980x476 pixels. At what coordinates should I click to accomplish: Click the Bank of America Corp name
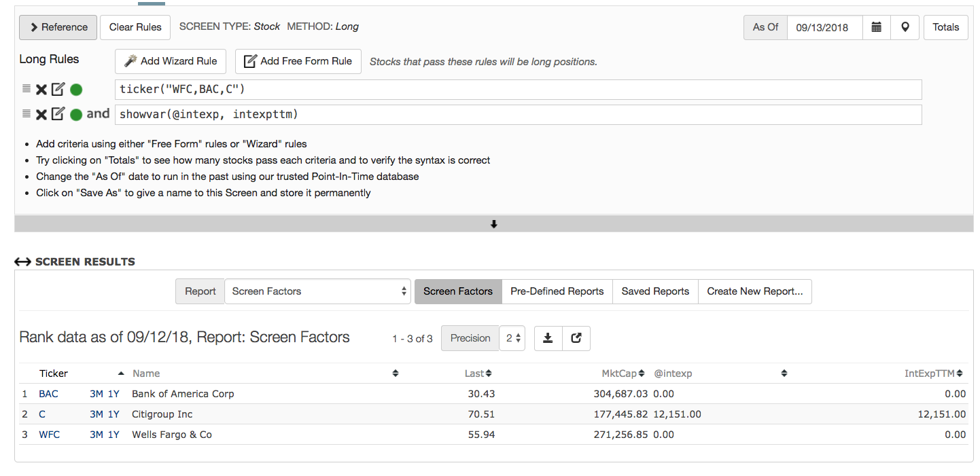coord(183,394)
